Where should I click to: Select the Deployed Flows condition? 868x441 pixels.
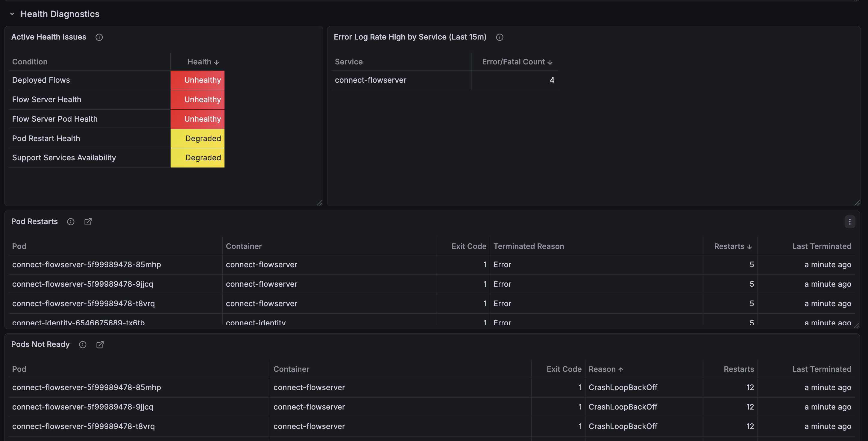click(x=41, y=80)
